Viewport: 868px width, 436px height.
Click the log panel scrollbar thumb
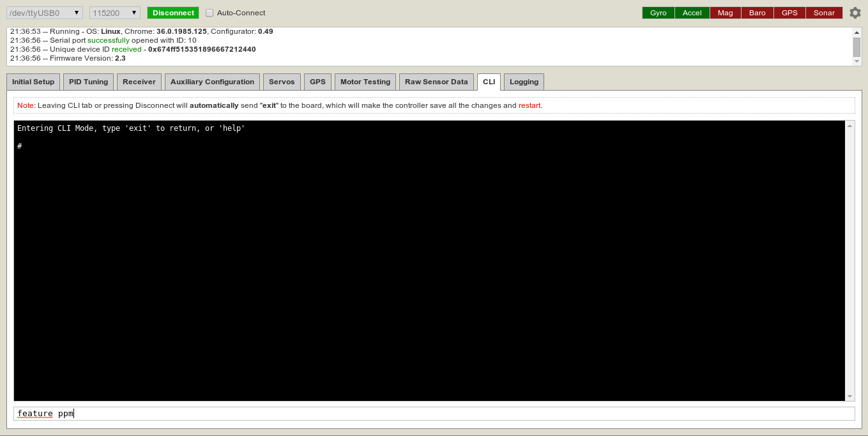(857, 47)
